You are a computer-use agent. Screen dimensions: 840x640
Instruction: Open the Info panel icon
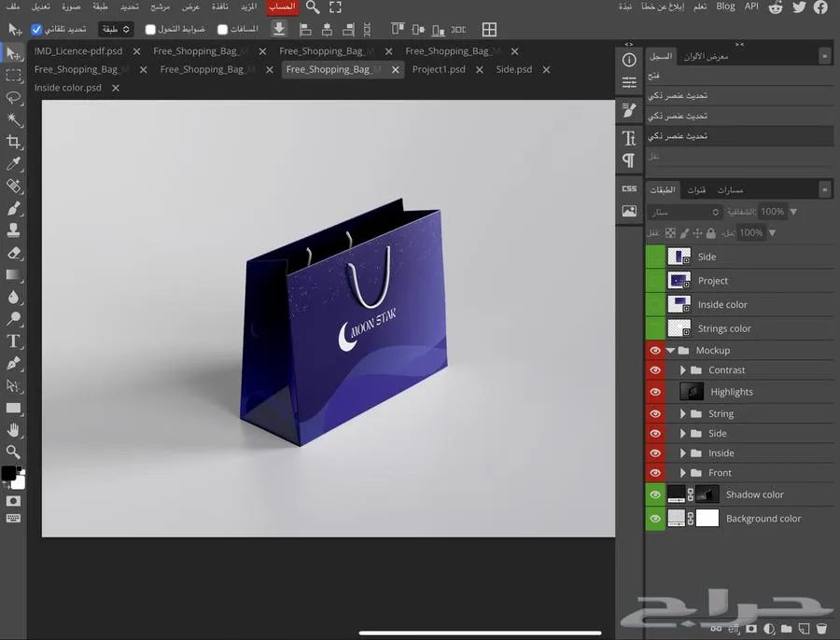pos(629,60)
